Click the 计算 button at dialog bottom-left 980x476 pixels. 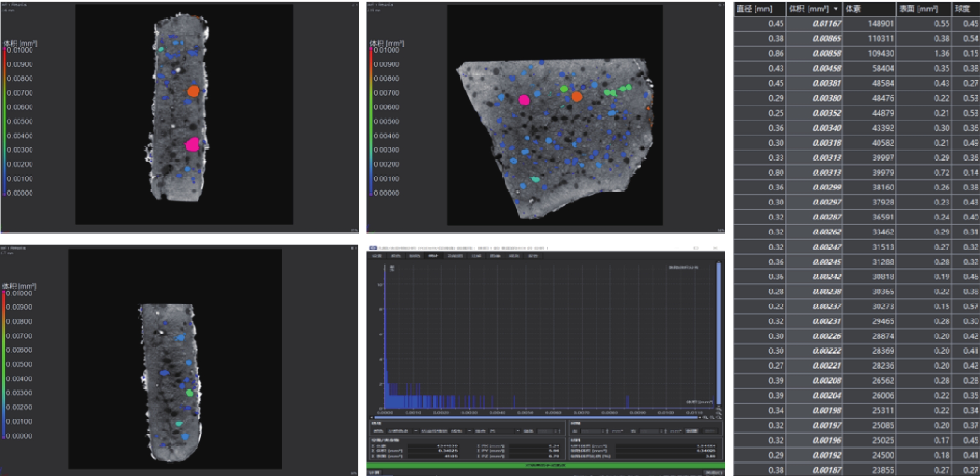click(375, 472)
